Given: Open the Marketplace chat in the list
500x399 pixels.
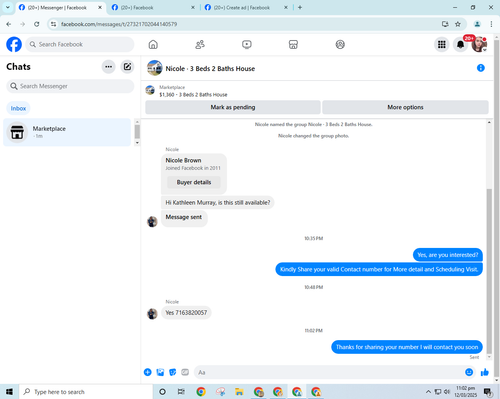Looking at the screenshot, I should point(67,132).
